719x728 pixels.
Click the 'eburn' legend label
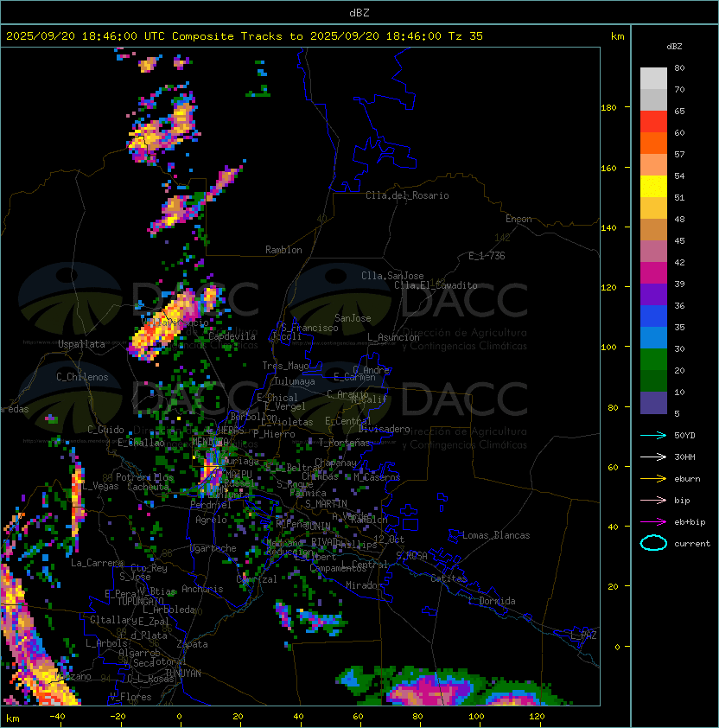(687, 479)
